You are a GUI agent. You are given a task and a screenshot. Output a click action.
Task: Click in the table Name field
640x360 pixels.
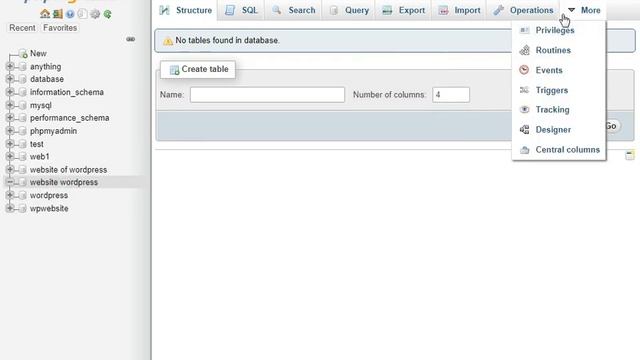pos(267,95)
